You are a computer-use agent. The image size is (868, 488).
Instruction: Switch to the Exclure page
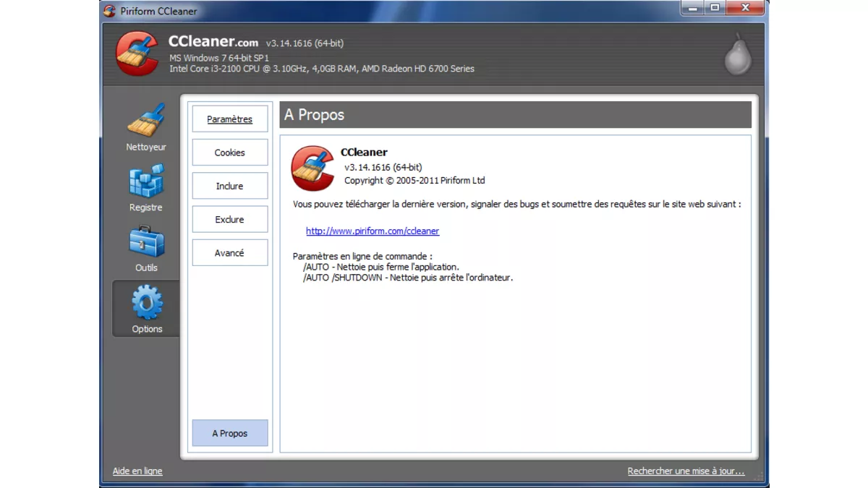click(229, 219)
